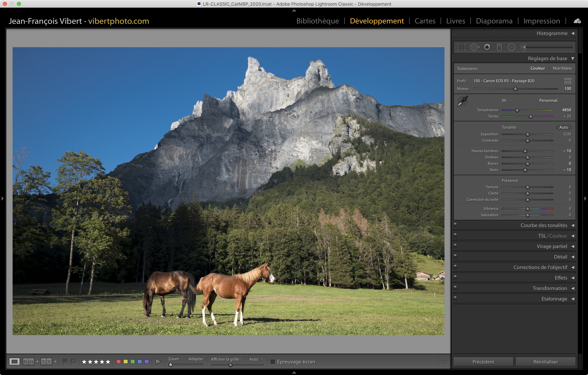The height and width of the screenshot is (375, 588).
Task: Set the Noir/blanc treatment
Action: 562,68
